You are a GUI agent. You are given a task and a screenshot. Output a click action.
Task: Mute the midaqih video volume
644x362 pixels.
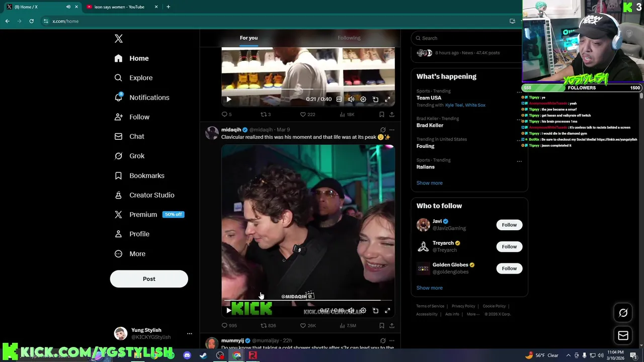pos(351,311)
